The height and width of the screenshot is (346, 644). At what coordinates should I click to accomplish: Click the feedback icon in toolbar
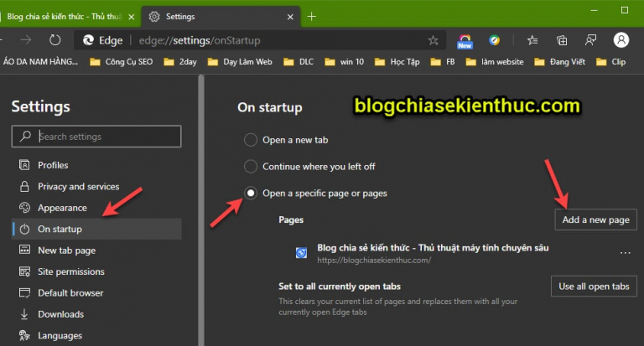pos(590,40)
